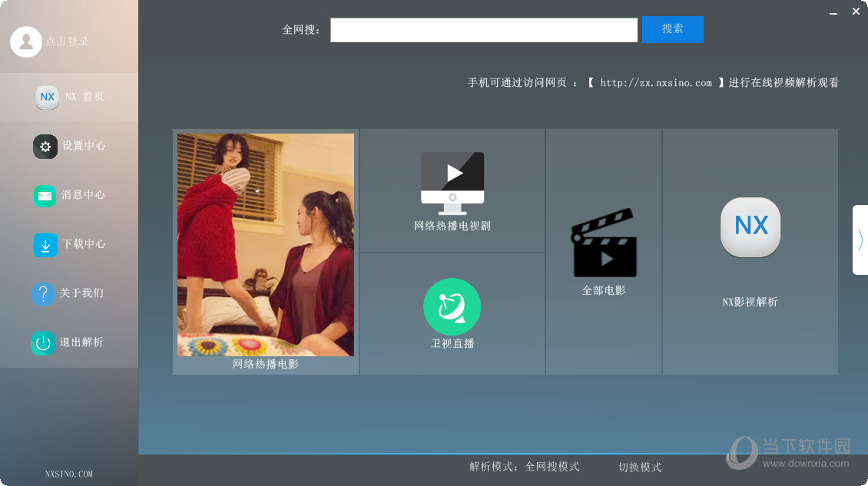Open 设置中心 via the gear icon

click(45, 146)
